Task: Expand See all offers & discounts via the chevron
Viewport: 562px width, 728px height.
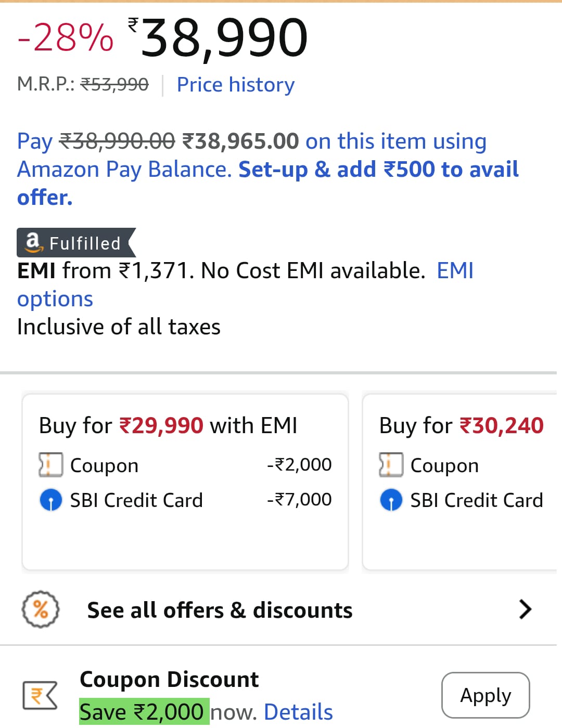Action: 525,610
